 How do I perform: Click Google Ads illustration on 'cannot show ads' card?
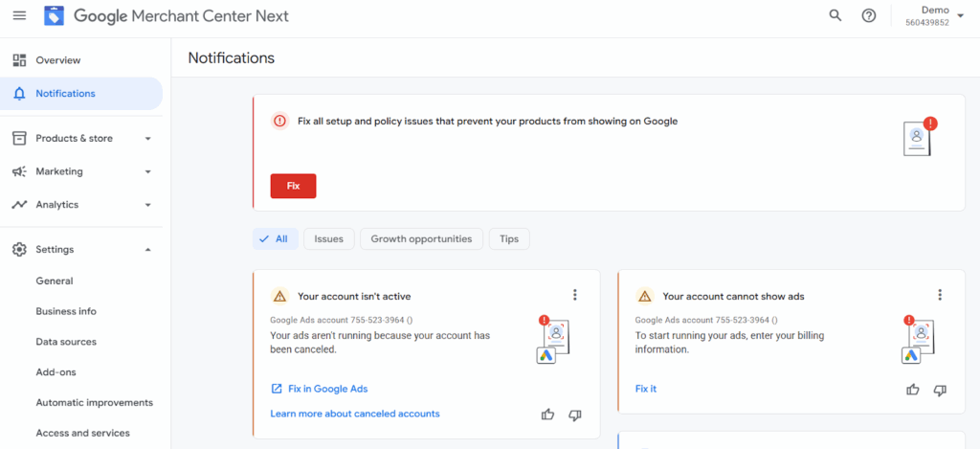[918, 339]
